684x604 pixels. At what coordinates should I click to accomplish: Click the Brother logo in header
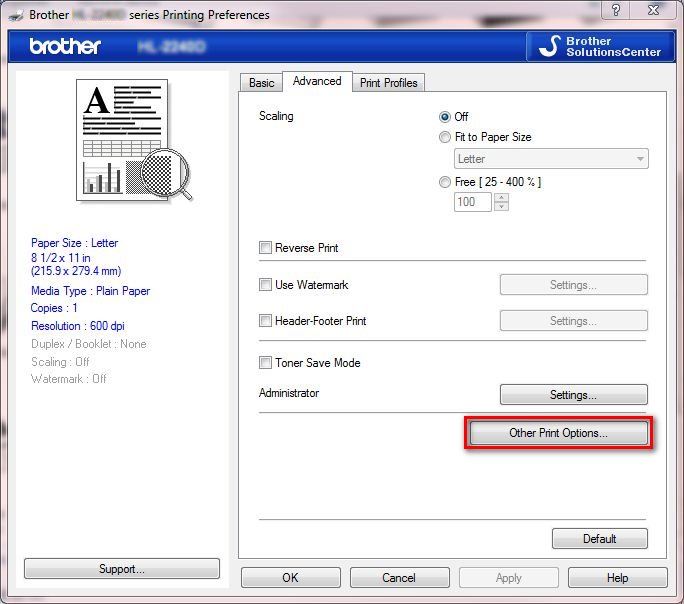click(65, 47)
